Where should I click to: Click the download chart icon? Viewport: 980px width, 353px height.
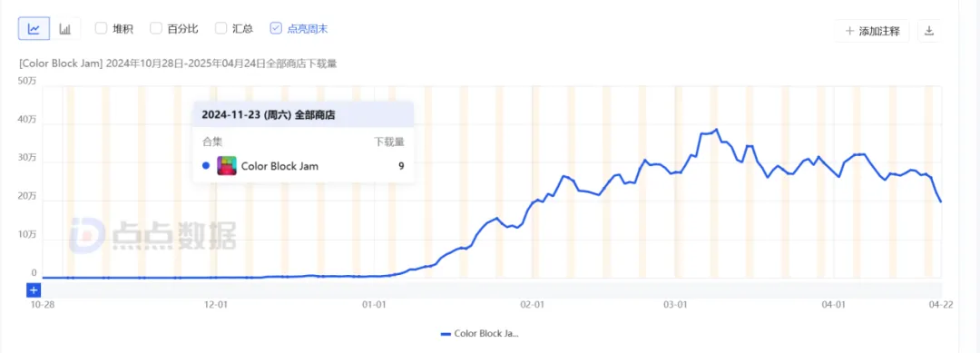coord(929,31)
